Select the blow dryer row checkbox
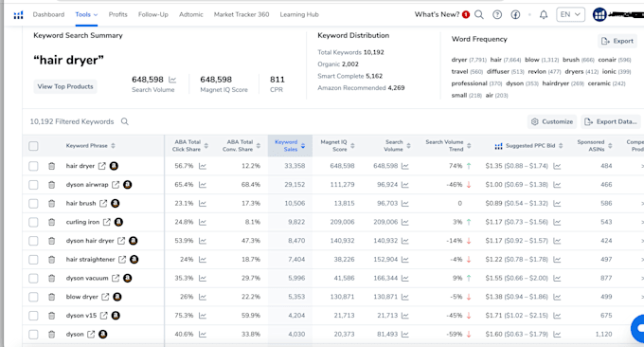Screen dimensions: 644x347 (x=34, y=297)
